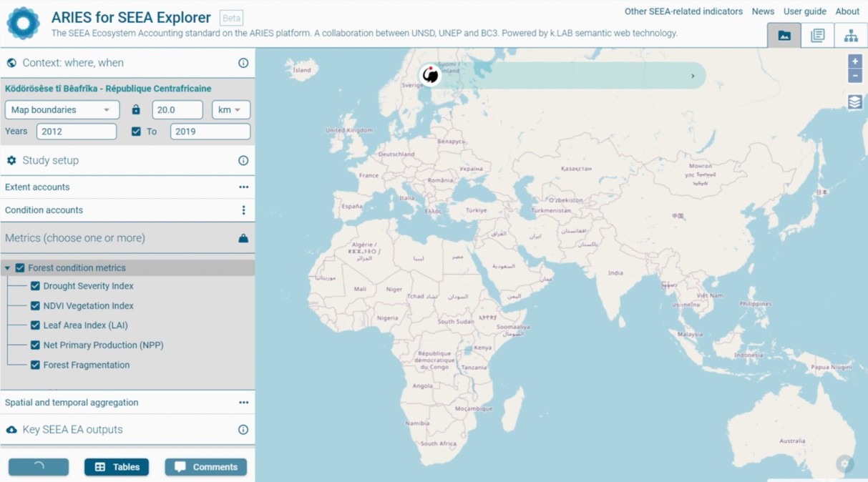Viewport: 868px width, 482px height.
Task: Collapse the Forest condition metrics tree
Action: click(8, 268)
